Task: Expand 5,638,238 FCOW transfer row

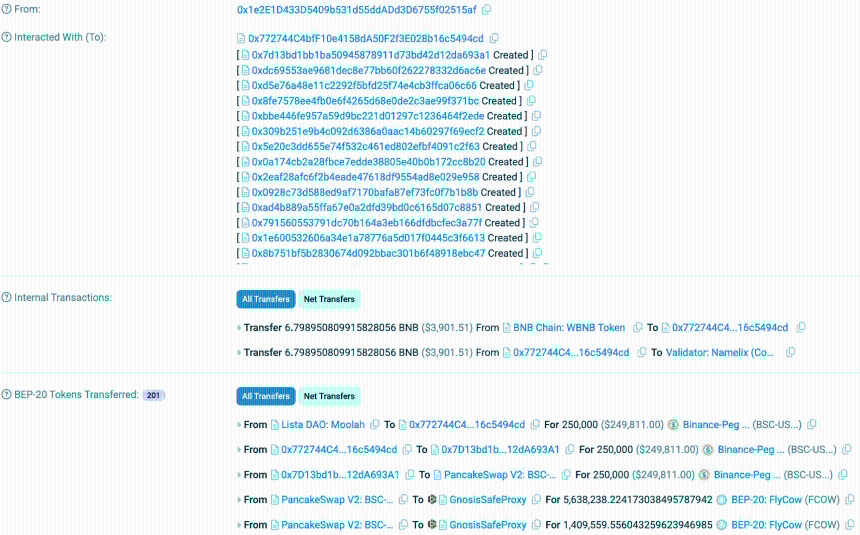Action: (x=239, y=500)
